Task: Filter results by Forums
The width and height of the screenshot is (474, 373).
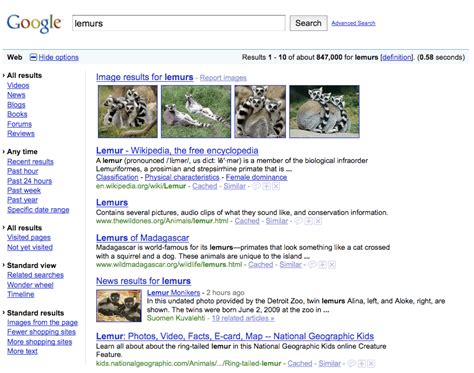Action: coord(19,124)
